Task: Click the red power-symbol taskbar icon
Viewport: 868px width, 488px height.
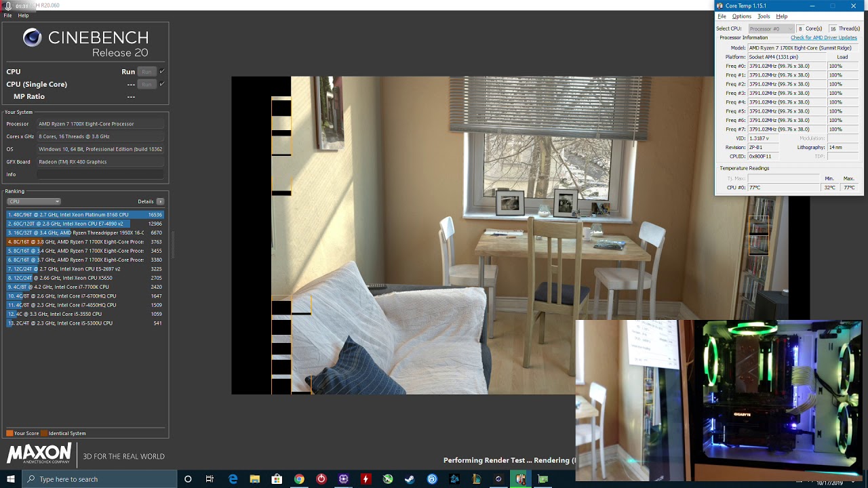Action: 321,479
